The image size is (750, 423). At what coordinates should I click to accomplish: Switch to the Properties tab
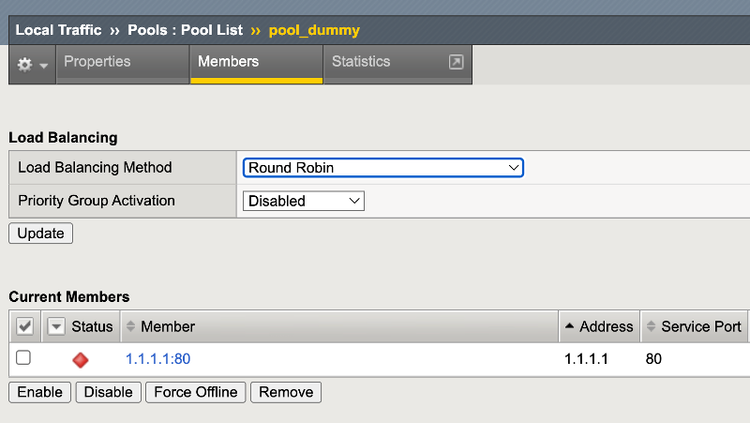point(97,62)
